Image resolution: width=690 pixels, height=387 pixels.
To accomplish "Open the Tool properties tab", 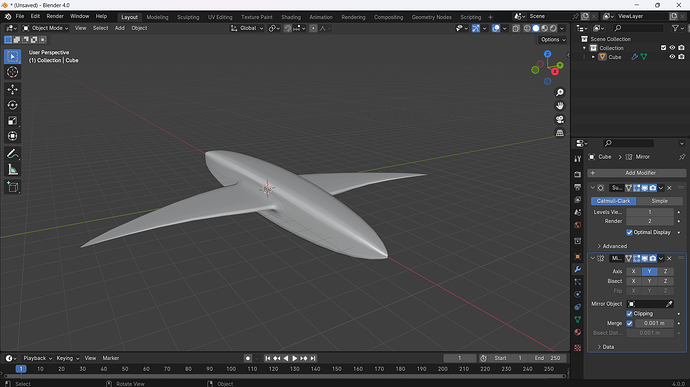I will click(x=578, y=159).
